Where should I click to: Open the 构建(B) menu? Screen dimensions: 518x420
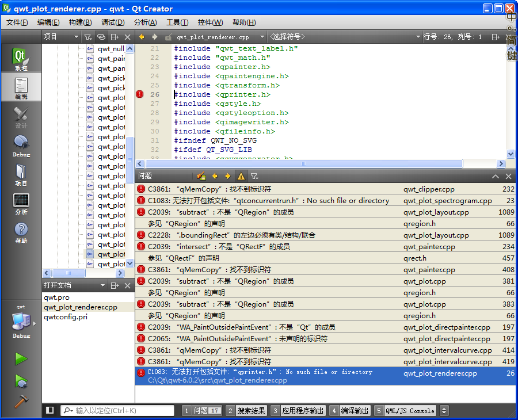80,22
